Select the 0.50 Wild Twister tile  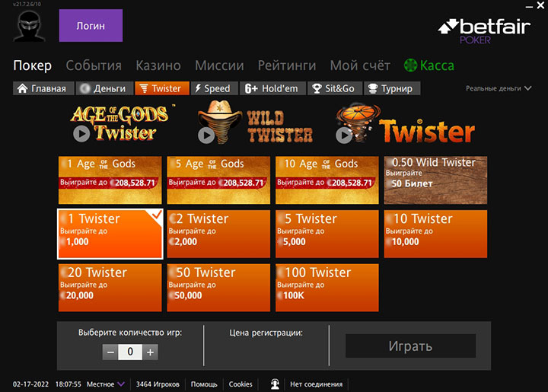click(x=435, y=180)
